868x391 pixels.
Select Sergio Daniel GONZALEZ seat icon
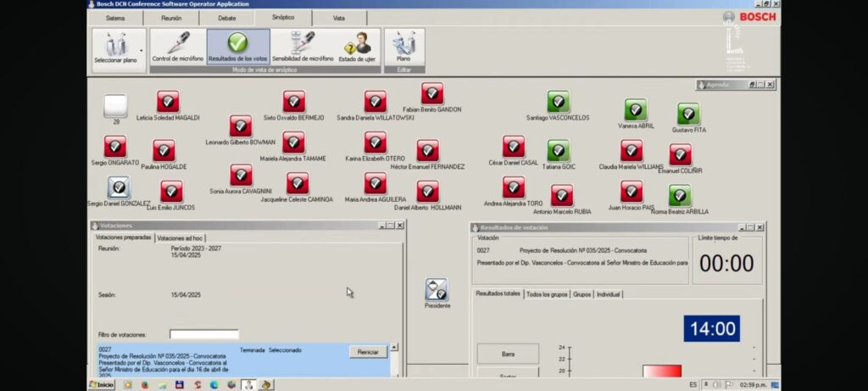coord(119,187)
